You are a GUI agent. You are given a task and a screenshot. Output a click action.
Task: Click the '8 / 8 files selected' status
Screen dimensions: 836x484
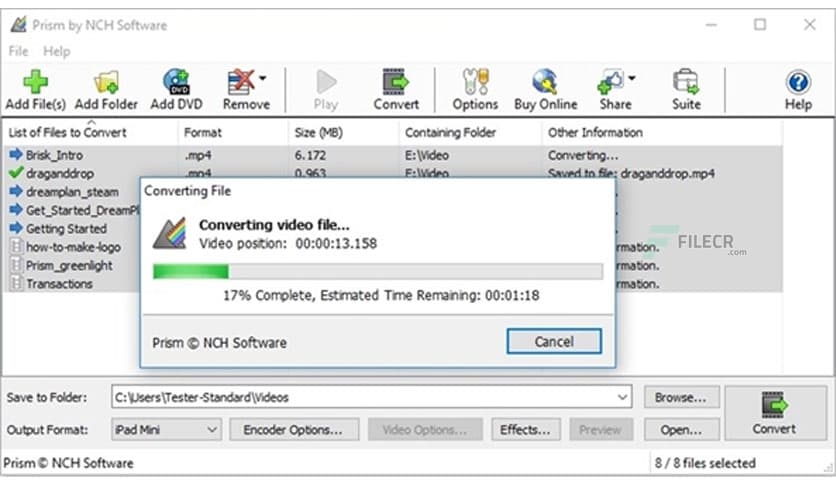(705, 463)
